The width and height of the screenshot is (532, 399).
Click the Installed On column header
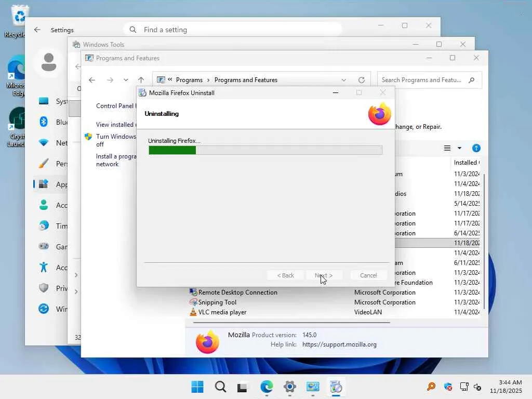pos(466,163)
